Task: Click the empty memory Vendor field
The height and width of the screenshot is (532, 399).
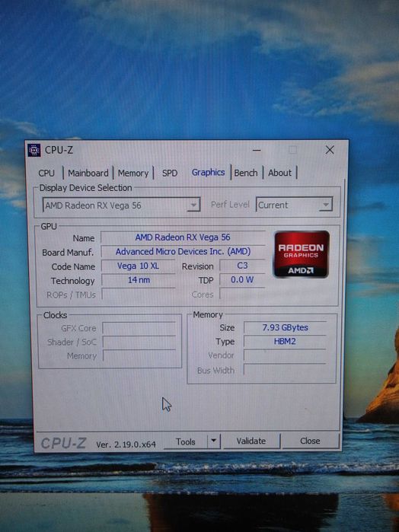Action: pyautogui.click(x=285, y=355)
